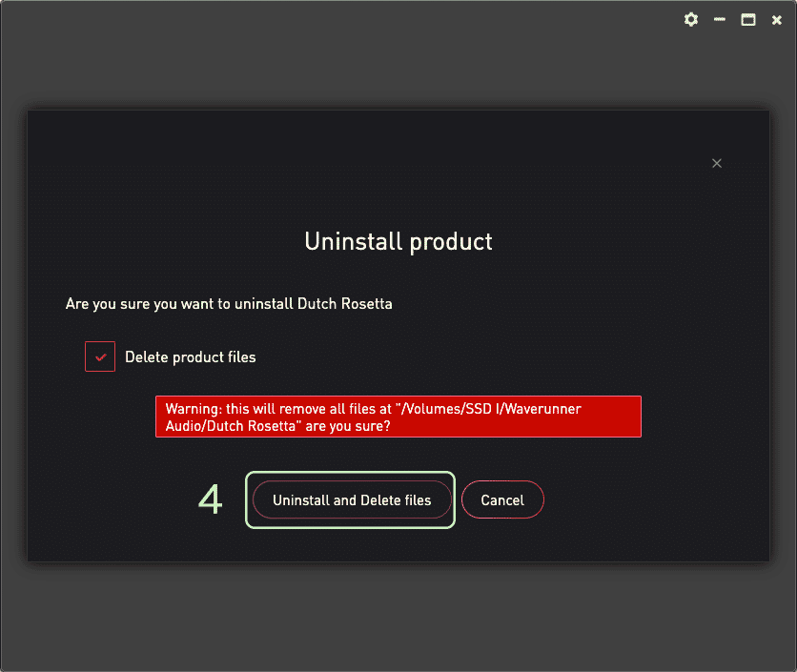797x672 pixels.
Task: Click the cog icon in the title bar
Action: (691, 20)
